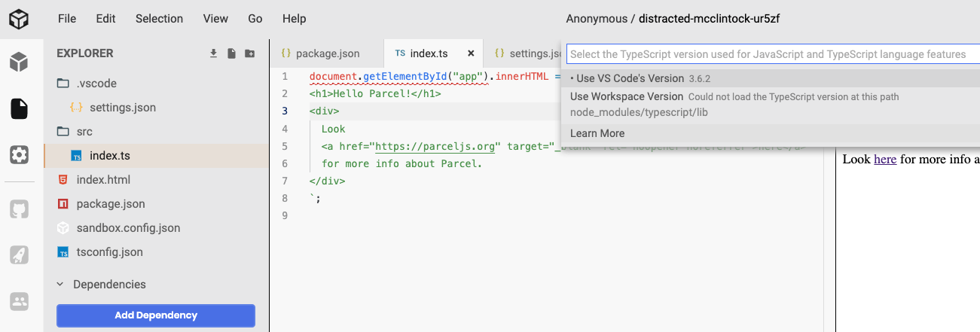Click the new folder icon in Explorer
Viewport: 980px width, 332px height.
250,53
